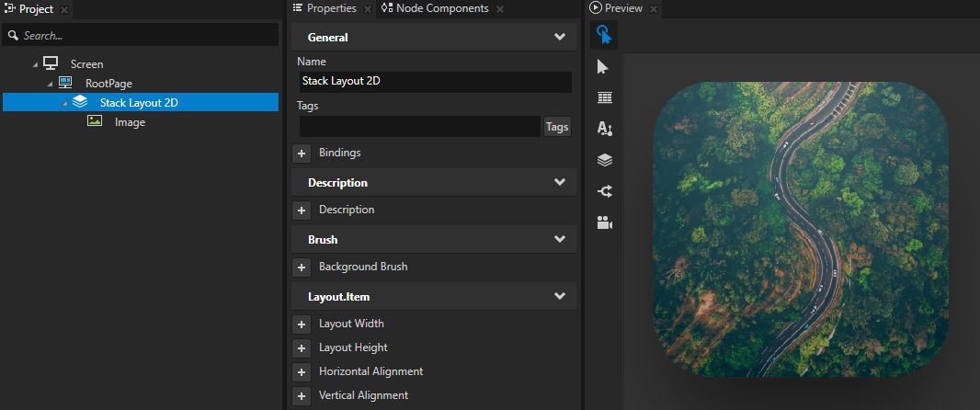Click the Name input field

coord(434,81)
